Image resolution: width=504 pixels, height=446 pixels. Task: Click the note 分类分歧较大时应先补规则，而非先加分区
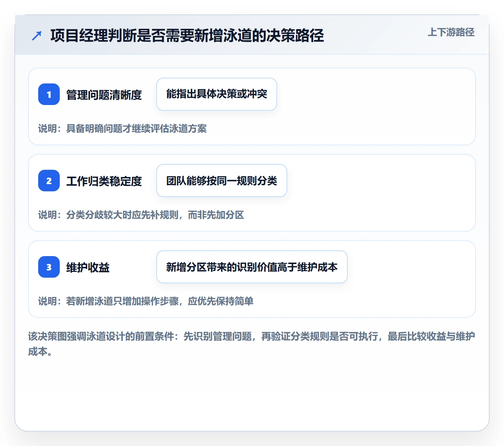pyautogui.click(x=141, y=215)
